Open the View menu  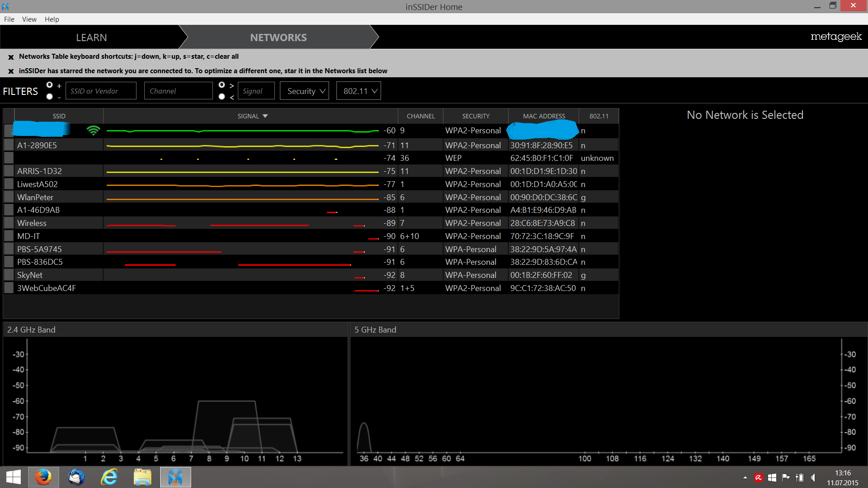tap(29, 19)
